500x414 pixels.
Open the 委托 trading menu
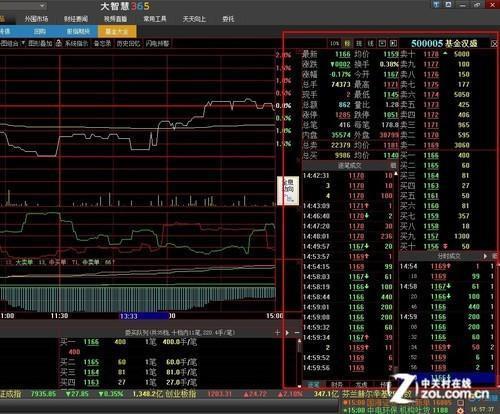(x=228, y=19)
